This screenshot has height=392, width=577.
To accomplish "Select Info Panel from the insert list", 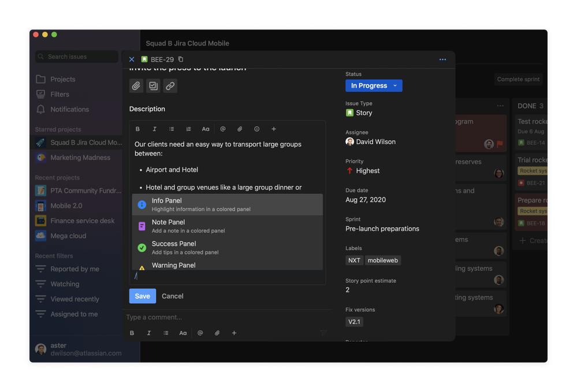I will pyautogui.click(x=228, y=204).
